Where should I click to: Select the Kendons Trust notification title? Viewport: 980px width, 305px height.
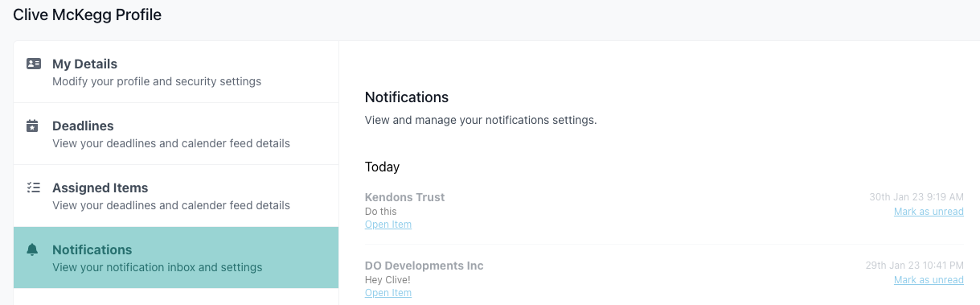(404, 197)
